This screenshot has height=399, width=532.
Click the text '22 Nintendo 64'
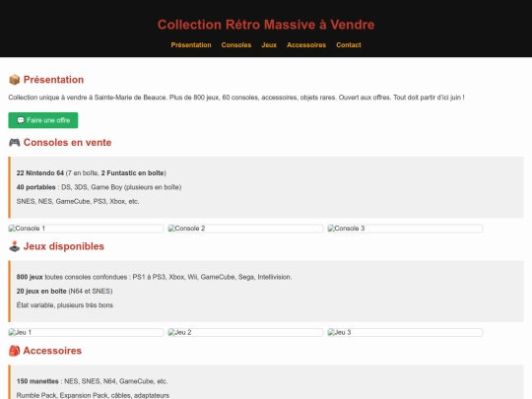click(x=40, y=173)
